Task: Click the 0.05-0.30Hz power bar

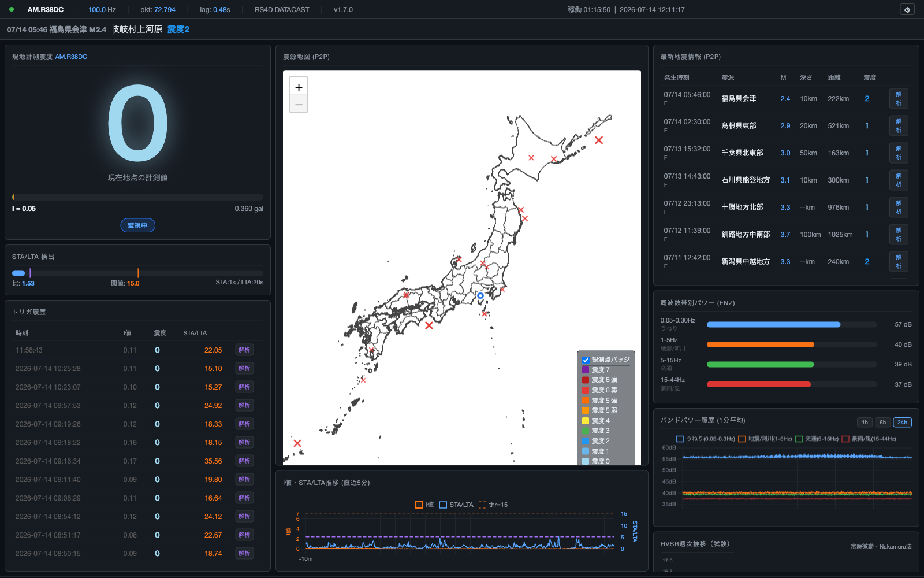Action: point(792,324)
